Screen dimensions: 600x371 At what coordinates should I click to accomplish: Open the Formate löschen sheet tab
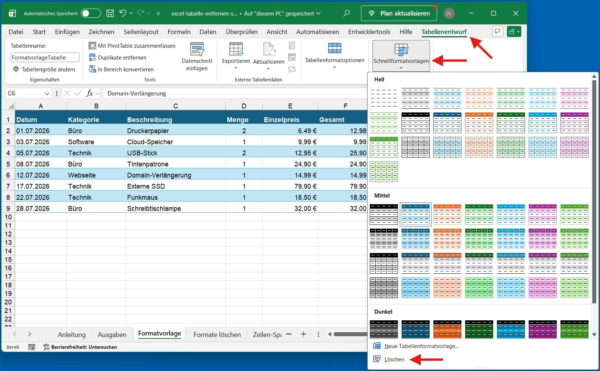point(217,335)
